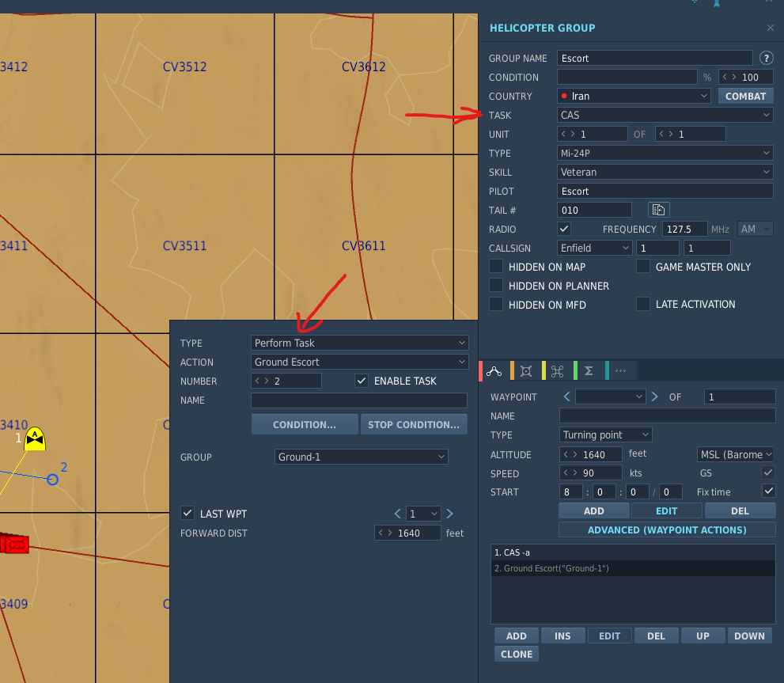Toggle the Late Activation checkbox
Screen dimensions: 784x683
(x=643, y=304)
